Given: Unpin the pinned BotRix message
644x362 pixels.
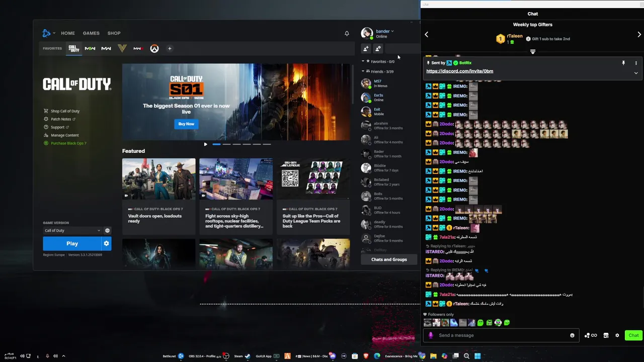Looking at the screenshot, I should coord(623,63).
